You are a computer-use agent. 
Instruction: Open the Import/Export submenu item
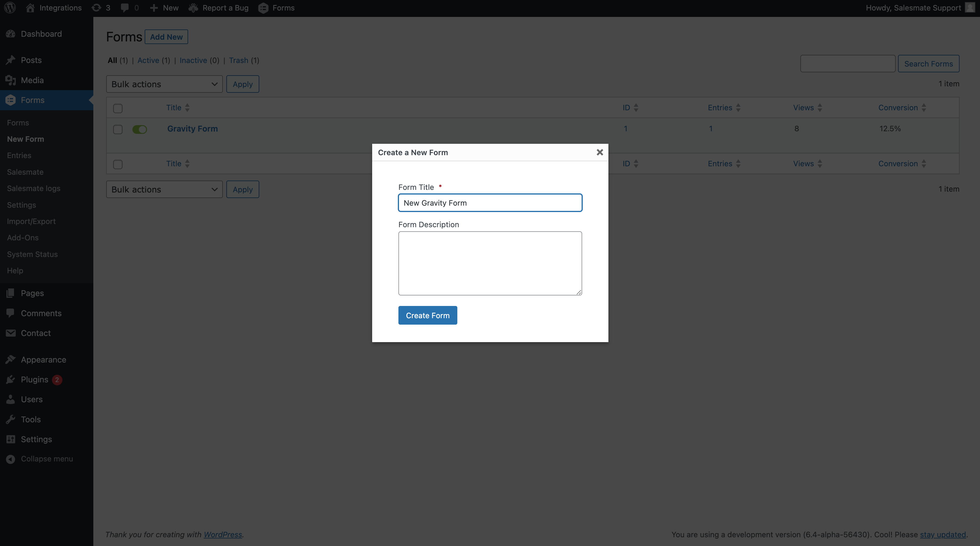31,221
